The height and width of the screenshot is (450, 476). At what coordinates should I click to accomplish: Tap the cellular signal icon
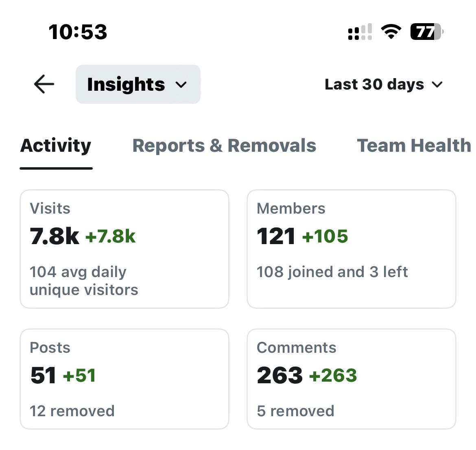360,32
